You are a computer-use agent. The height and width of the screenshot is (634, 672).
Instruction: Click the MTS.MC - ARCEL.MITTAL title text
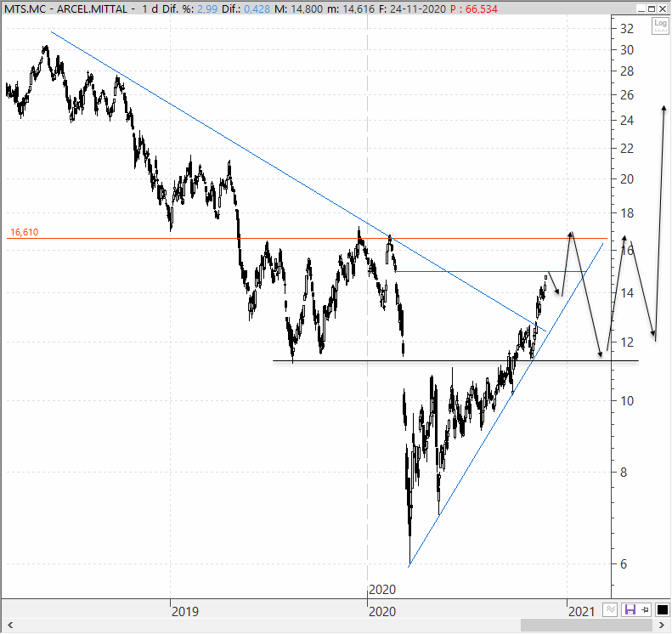click(x=66, y=9)
